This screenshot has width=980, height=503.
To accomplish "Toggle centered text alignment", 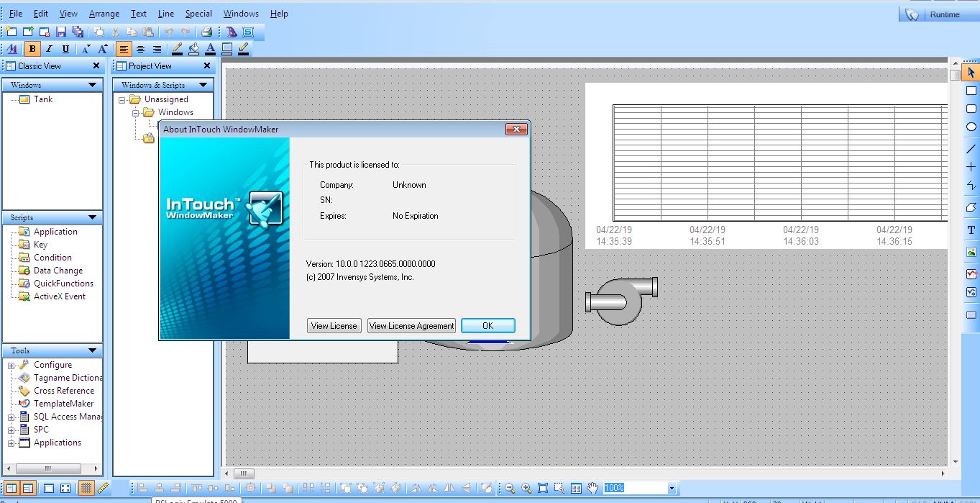I will click(140, 49).
